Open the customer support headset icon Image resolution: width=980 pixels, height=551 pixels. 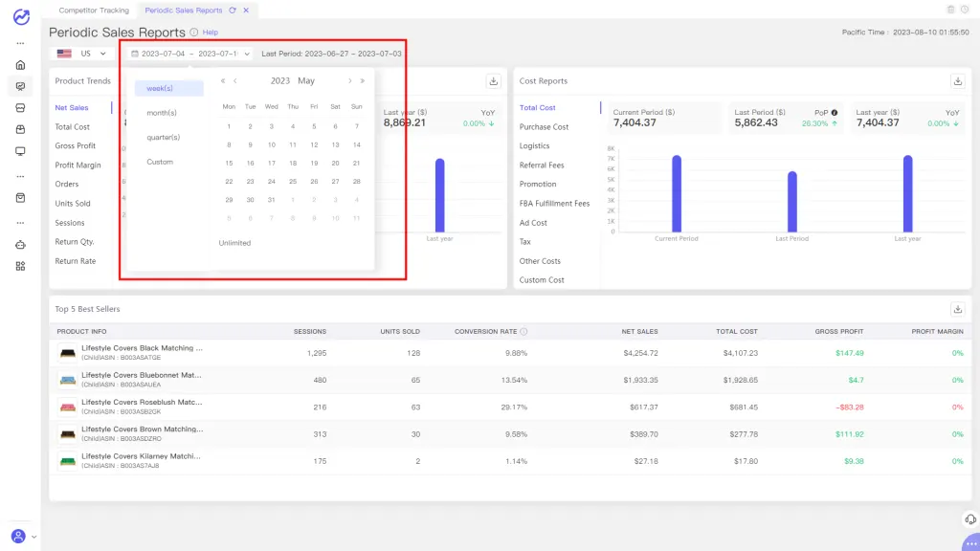(970, 519)
